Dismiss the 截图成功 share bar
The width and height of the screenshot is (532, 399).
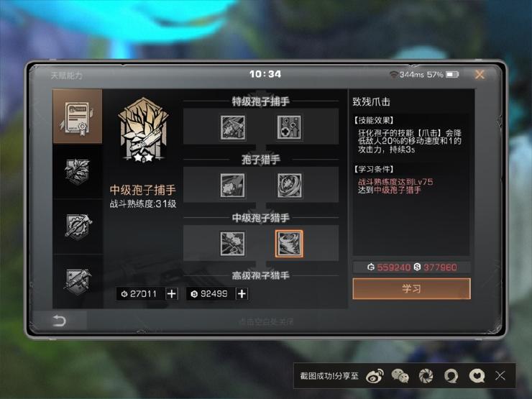[500, 375]
